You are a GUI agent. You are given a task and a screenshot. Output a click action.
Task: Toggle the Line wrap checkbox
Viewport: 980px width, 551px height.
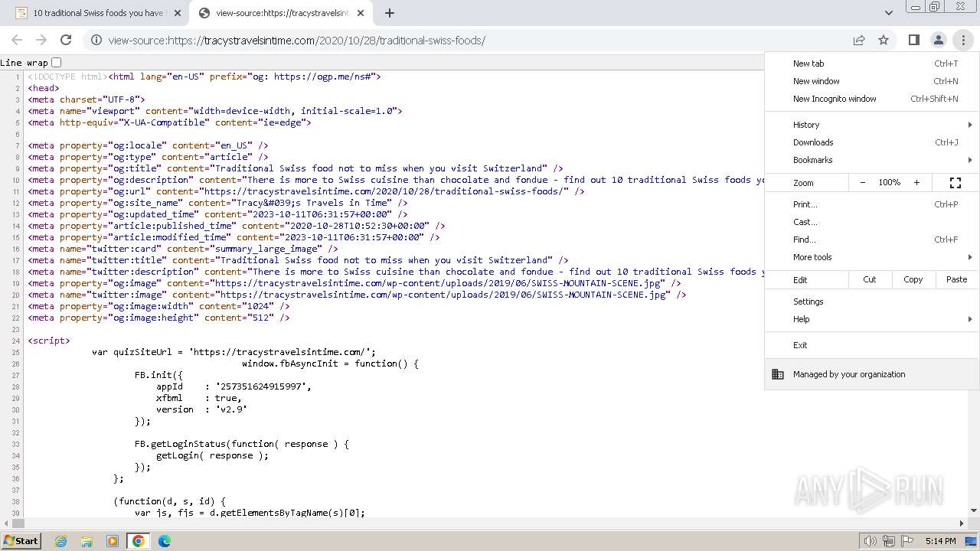tap(56, 63)
